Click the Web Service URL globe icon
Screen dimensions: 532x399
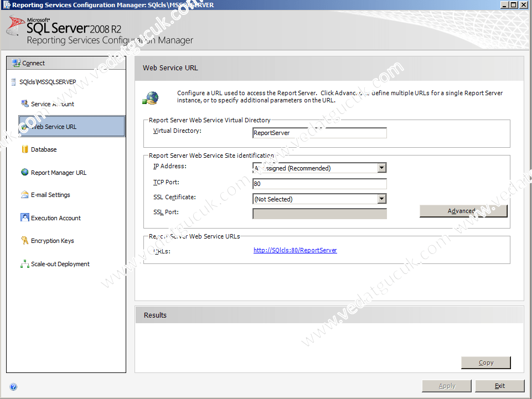click(24, 127)
